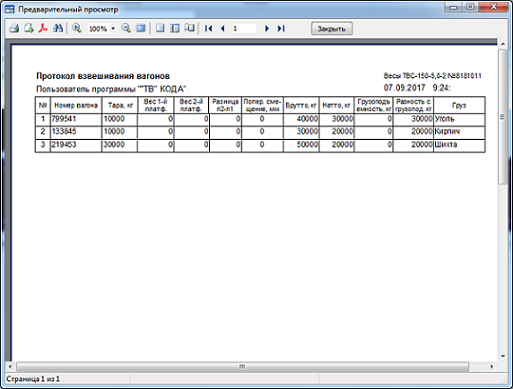
Task: Click the date 07.09.2017
Action: click(x=404, y=88)
